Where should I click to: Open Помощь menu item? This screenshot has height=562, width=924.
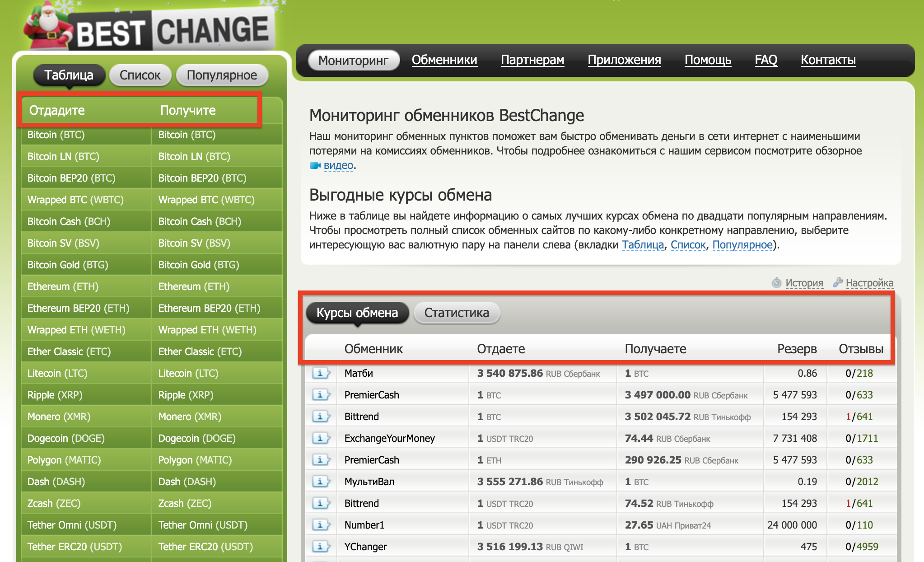[x=708, y=60]
